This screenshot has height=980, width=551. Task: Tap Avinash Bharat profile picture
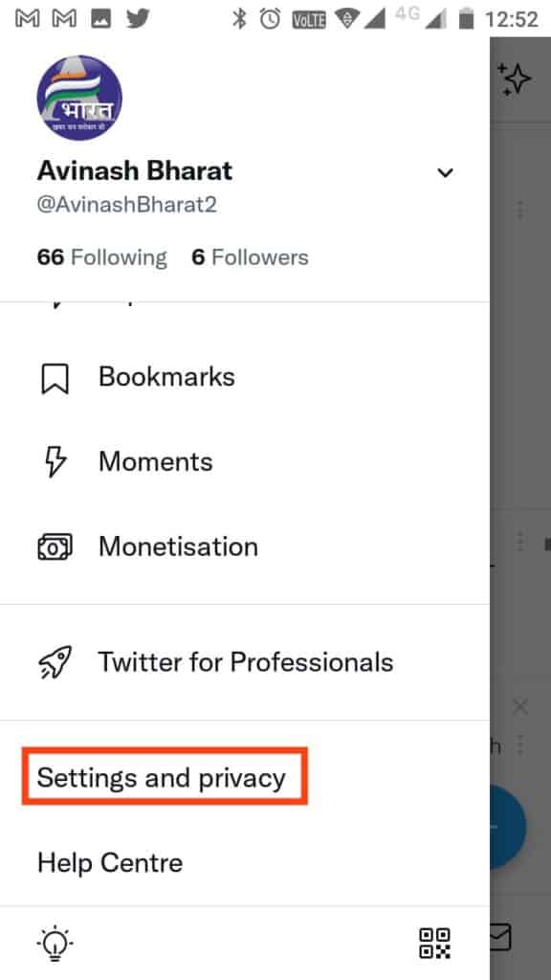coord(79,99)
